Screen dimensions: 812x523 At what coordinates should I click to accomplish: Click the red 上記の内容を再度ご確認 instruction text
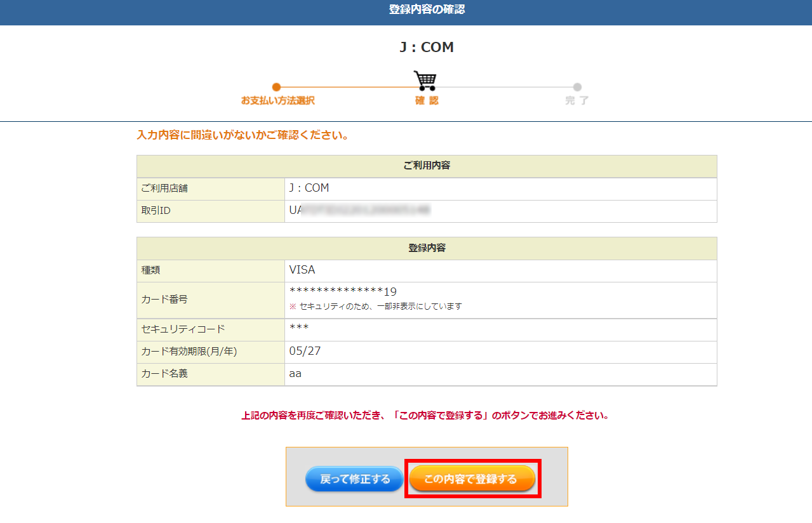coord(425,416)
